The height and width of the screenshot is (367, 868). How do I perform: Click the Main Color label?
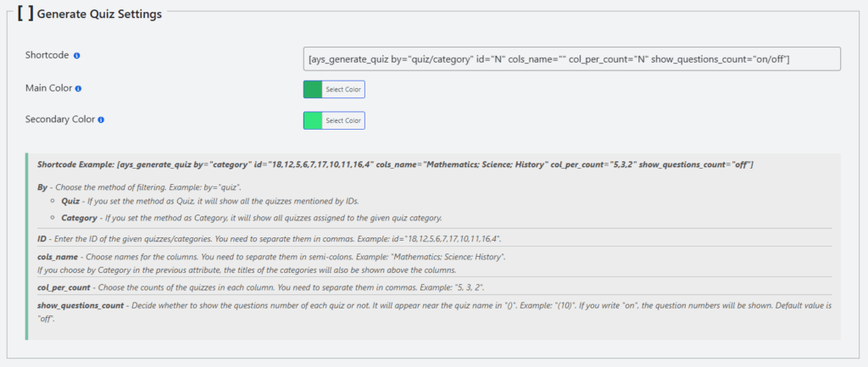tap(48, 88)
